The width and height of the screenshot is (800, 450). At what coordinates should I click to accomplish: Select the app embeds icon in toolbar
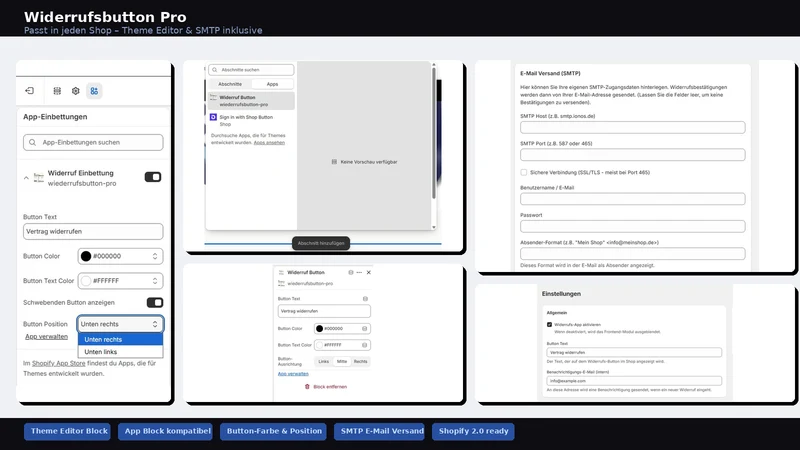(x=94, y=91)
